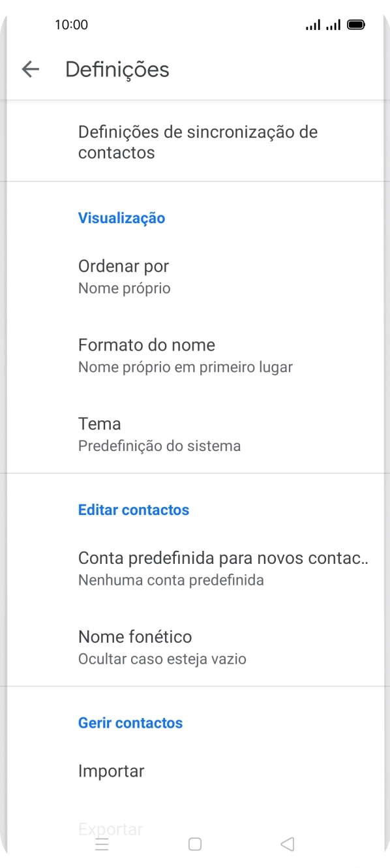Image resolution: width=390 pixels, height=868 pixels.
Task: Open the Formato do nome setting
Action: pyautogui.click(x=195, y=354)
